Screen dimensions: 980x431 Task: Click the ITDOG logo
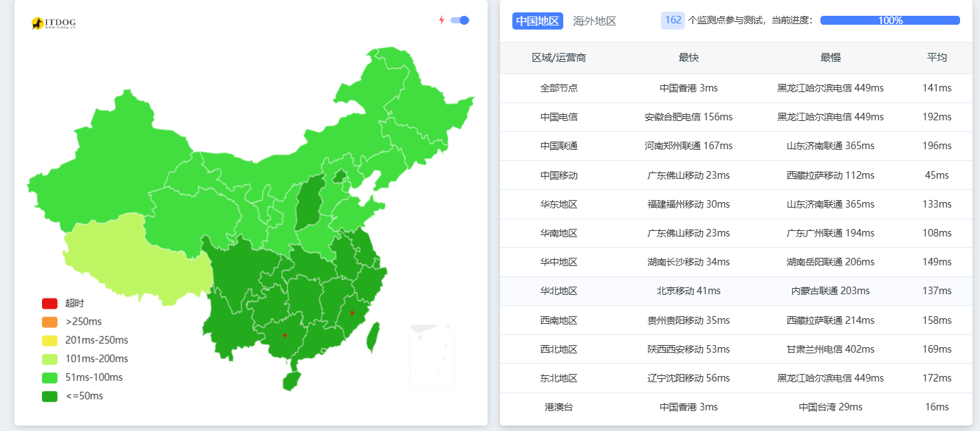click(53, 23)
